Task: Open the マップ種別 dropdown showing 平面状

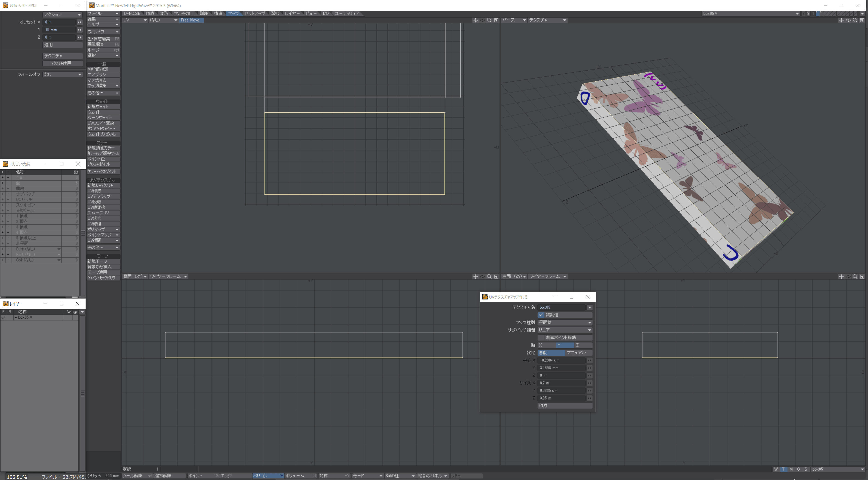Action: (565, 322)
